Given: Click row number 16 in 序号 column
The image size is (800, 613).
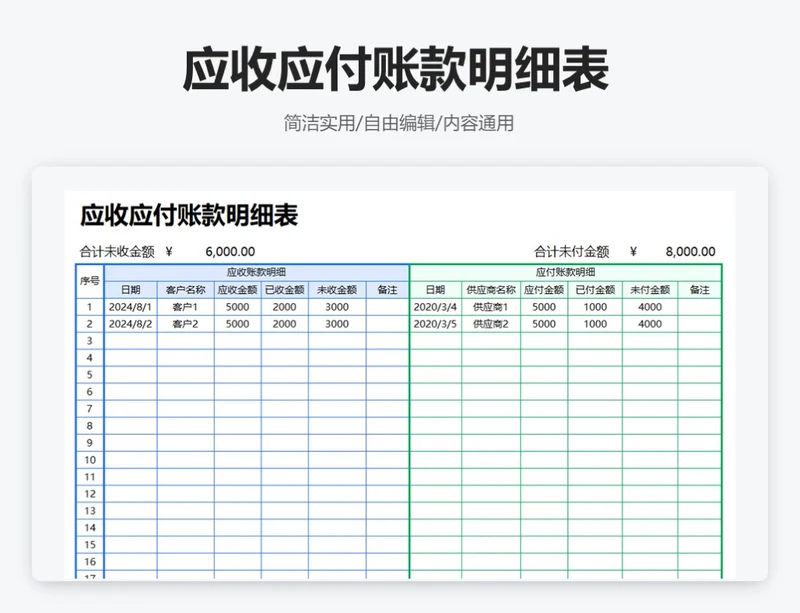Looking at the screenshot, I should [x=90, y=562].
